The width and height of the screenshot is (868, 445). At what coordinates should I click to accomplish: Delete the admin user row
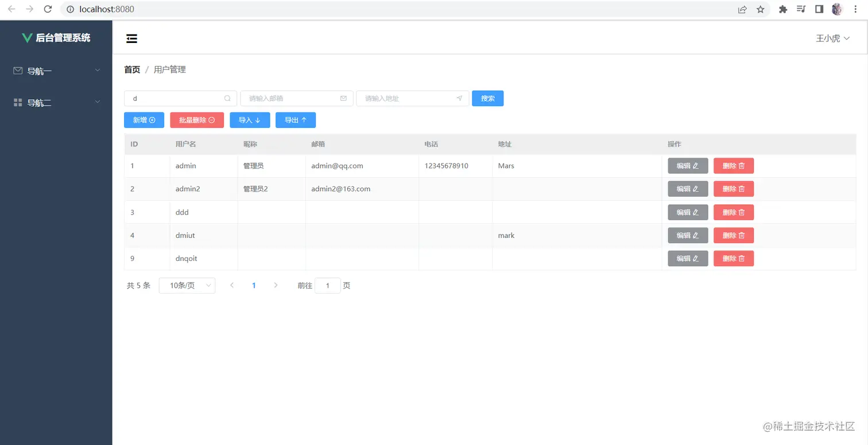[x=734, y=166]
